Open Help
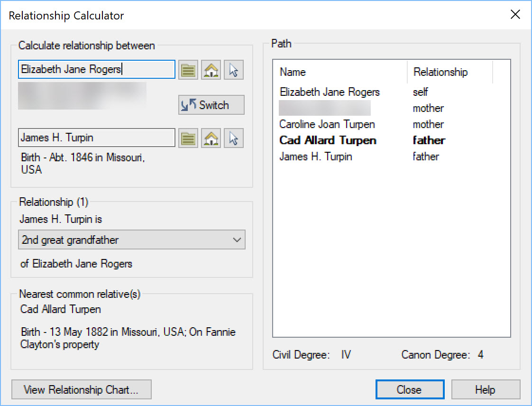The width and height of the screenshot is (532, 406). pos(485,389)
